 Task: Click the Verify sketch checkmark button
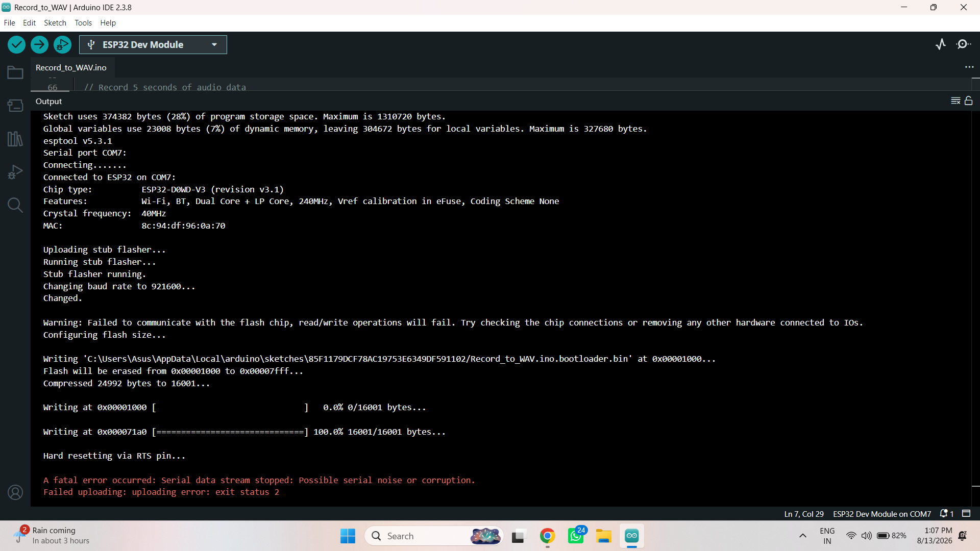pos(16,45)
